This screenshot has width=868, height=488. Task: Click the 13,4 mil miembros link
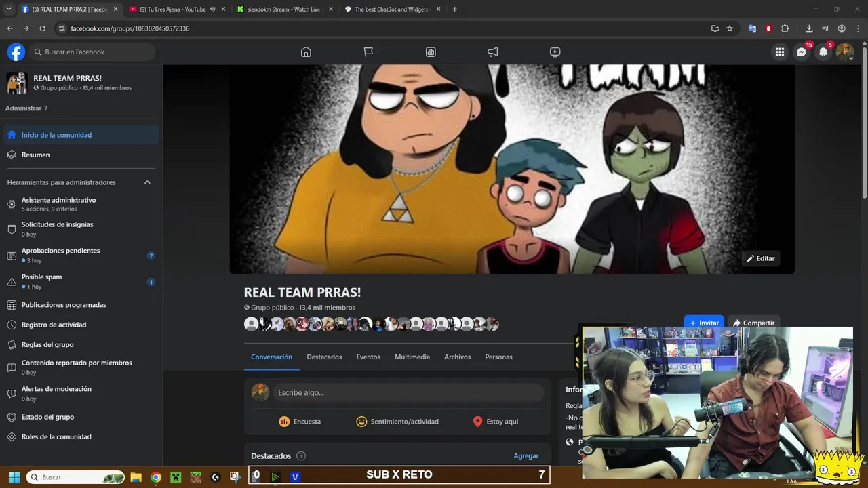327,308
